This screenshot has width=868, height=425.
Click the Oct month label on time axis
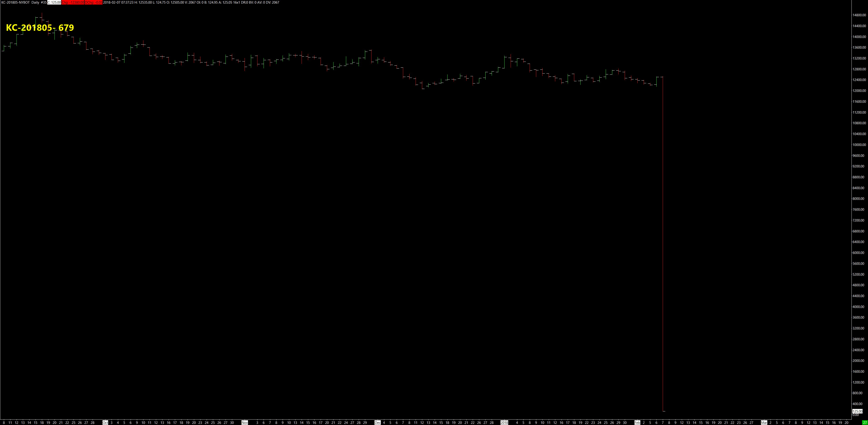[105, 423]
